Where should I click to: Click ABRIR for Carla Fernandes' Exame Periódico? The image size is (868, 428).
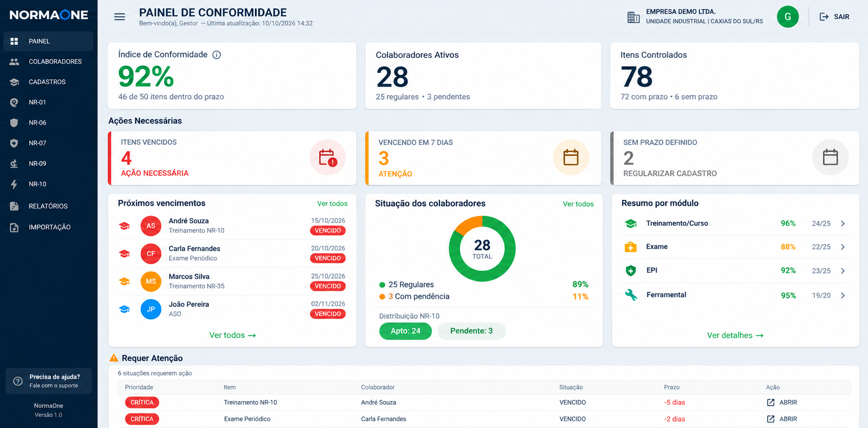(x=782, y=419)
